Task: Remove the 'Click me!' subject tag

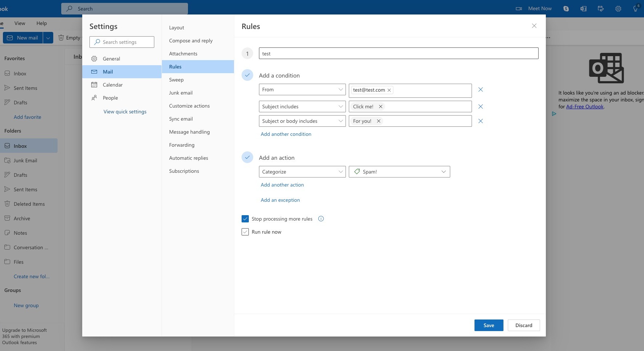Action: click(380, 106)
